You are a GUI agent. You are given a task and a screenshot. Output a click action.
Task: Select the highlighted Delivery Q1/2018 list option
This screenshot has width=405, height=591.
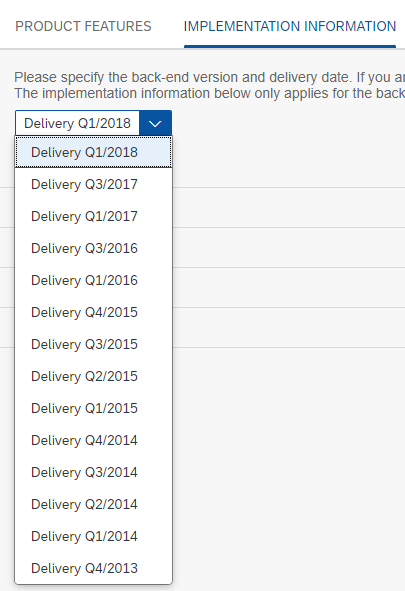tap(93, 152)
